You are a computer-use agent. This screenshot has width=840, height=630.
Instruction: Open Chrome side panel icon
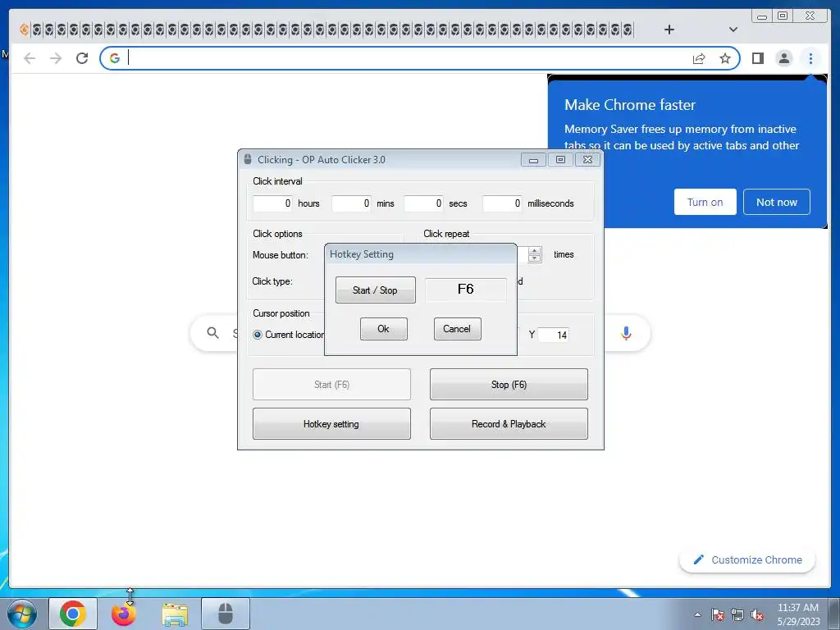(x=757, y=58)
